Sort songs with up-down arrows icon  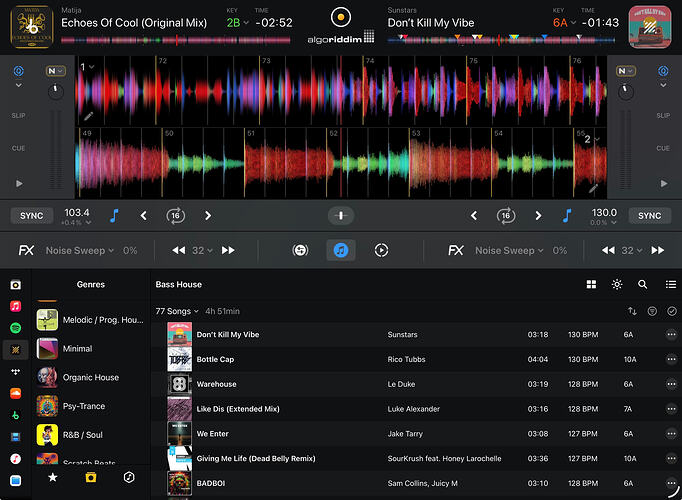632,311
